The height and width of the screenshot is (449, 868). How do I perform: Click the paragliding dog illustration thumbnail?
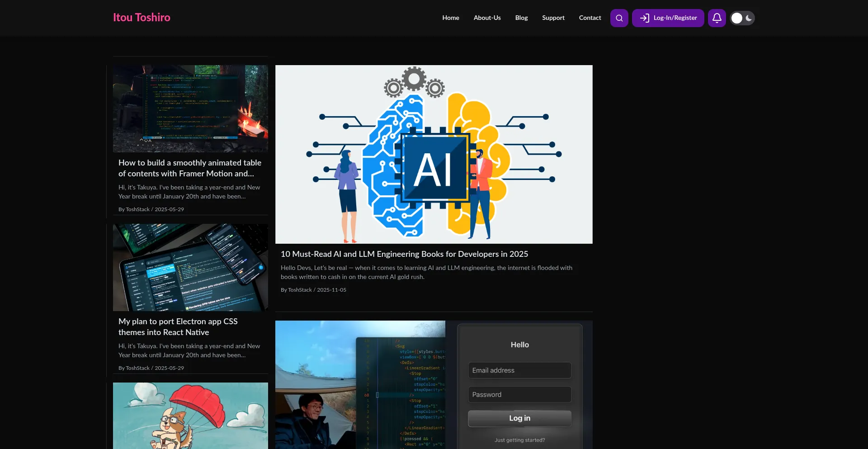click(190, 416)
